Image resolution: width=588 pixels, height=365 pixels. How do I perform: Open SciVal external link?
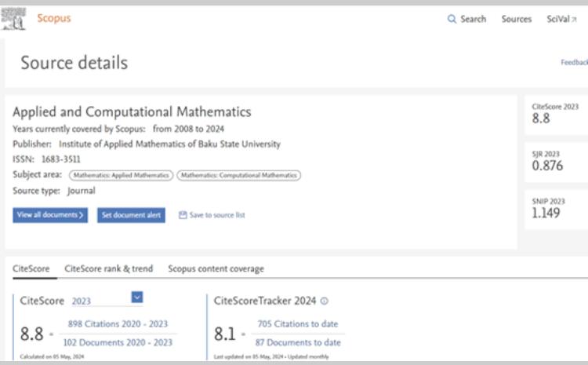tap(561, 19)
